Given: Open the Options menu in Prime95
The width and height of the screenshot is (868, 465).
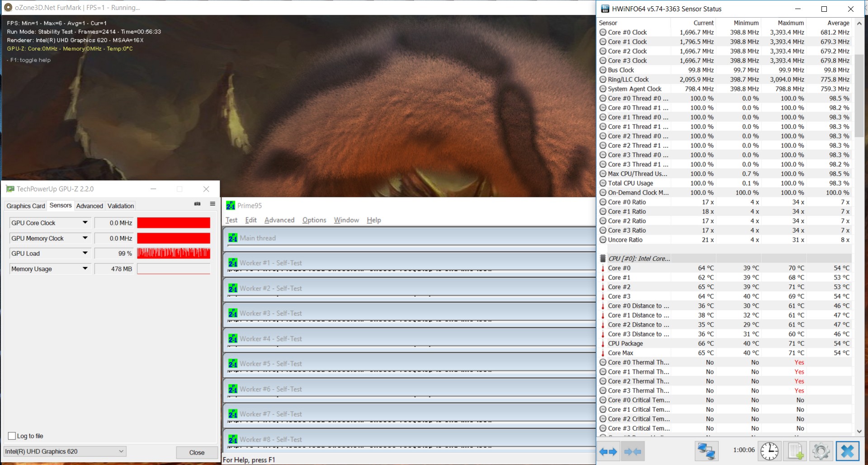Looking at the screenshot, I should [x=314, y=220].
